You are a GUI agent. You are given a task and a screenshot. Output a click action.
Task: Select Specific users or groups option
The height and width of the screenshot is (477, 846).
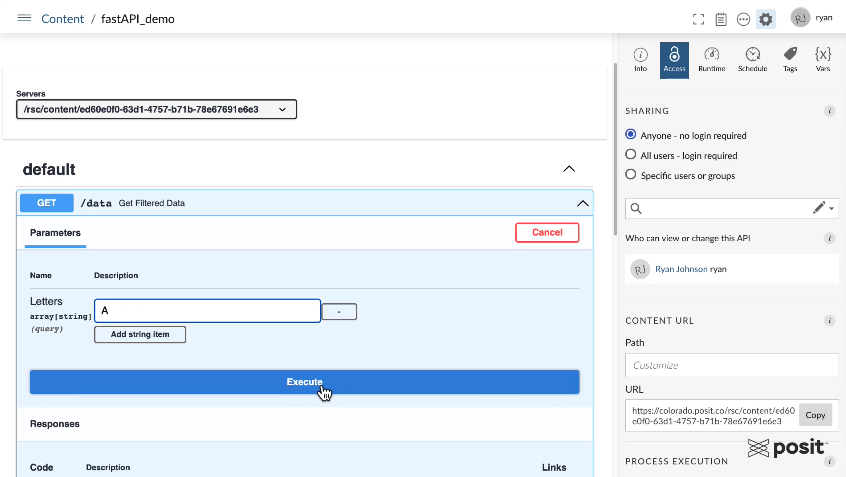click(x=631, y=175)
